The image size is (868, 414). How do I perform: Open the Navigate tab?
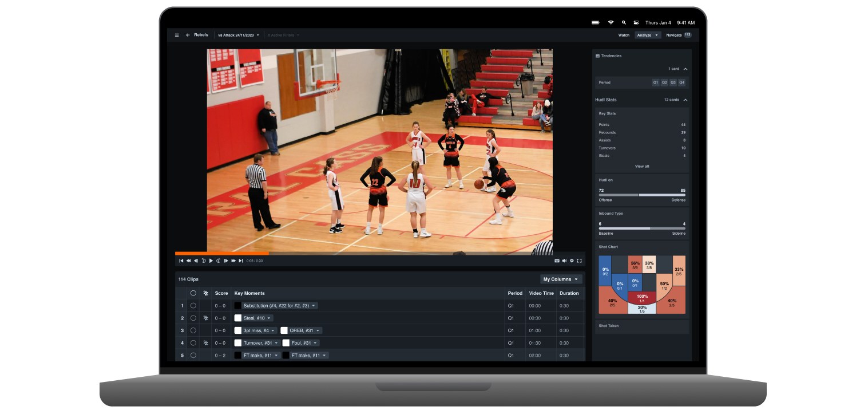click(x=674, y=35)
